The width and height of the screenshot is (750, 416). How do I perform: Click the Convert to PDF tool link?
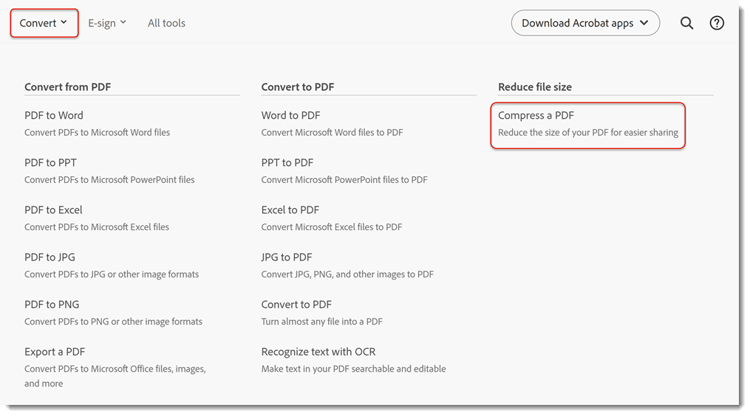click(296, 304)
